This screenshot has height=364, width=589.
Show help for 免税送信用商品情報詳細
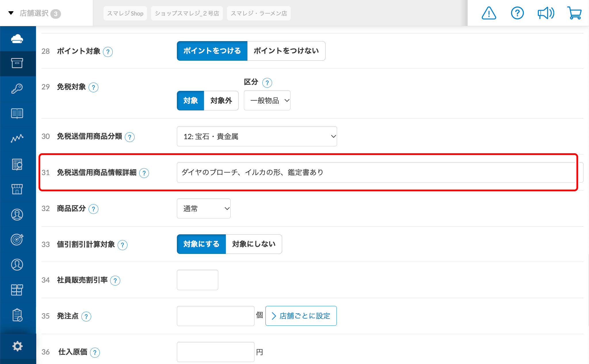point(144,173)
